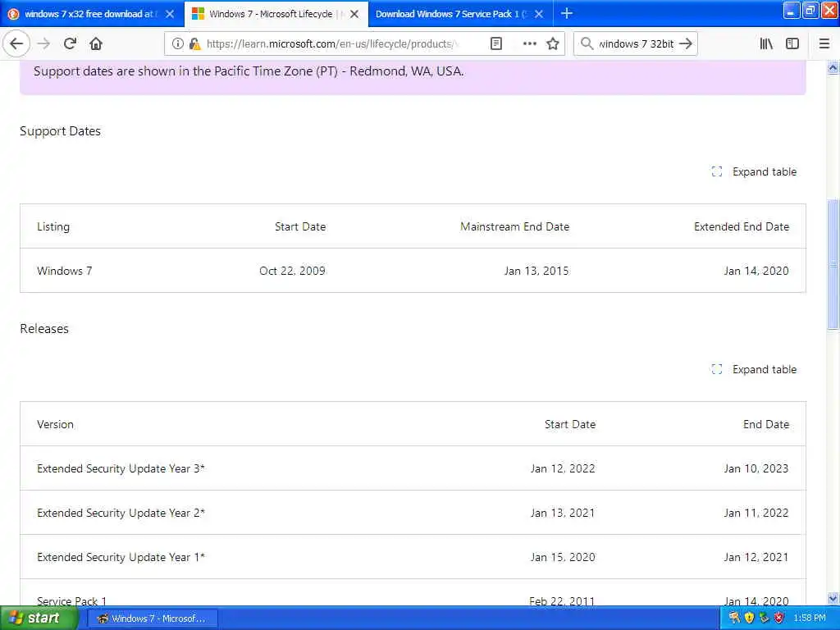
Task: Reload the current page
Action: (70, 43)
